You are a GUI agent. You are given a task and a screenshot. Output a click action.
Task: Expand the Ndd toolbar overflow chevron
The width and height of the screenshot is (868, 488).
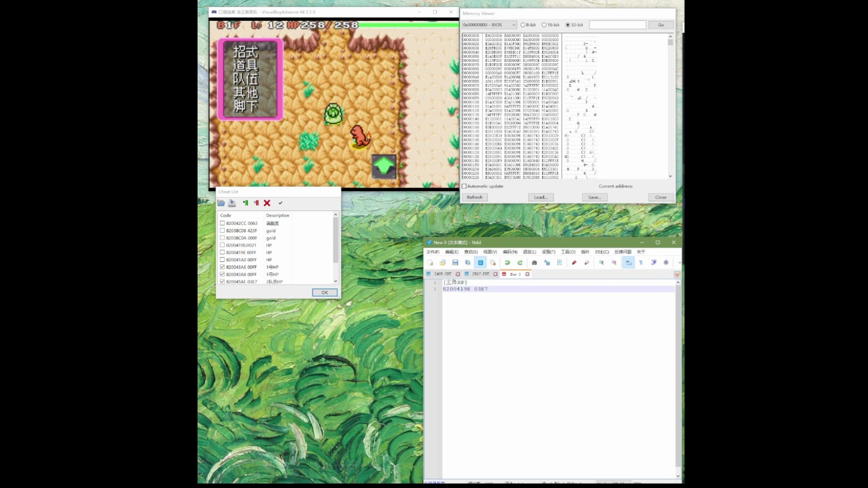[679, 263]
